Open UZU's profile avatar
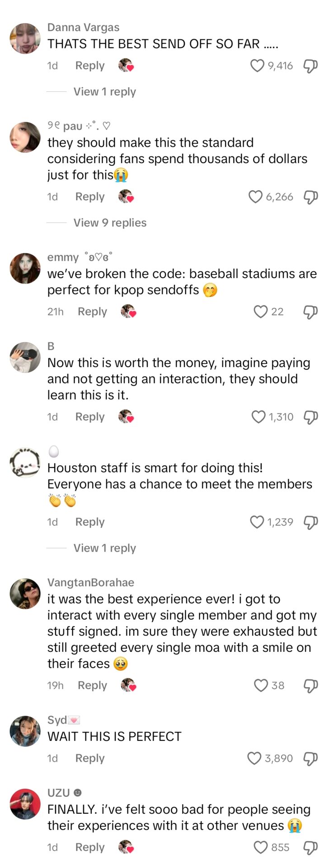This screenshot has height=868, width=329. [x=25, y=804]
